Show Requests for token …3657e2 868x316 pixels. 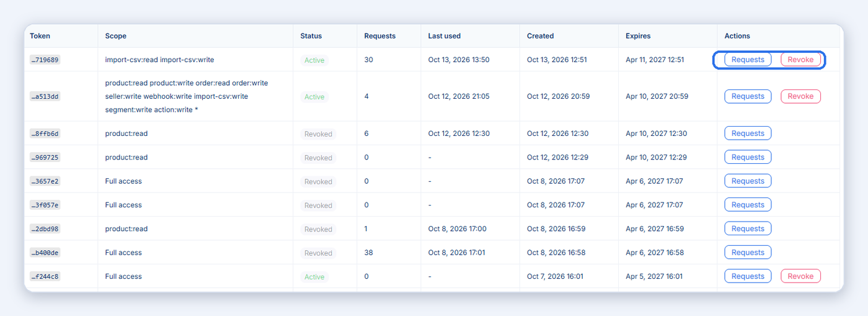pyautogui.click(x=748, y=181)
